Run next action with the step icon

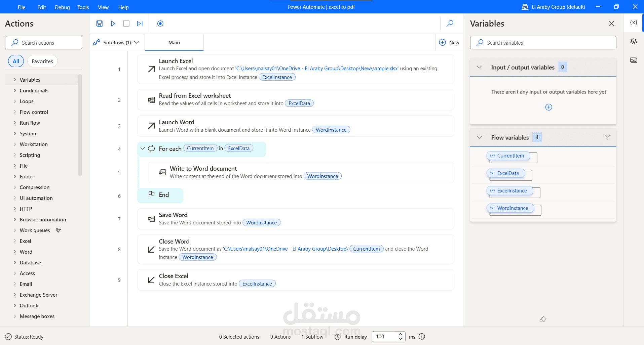coord(140,24)
